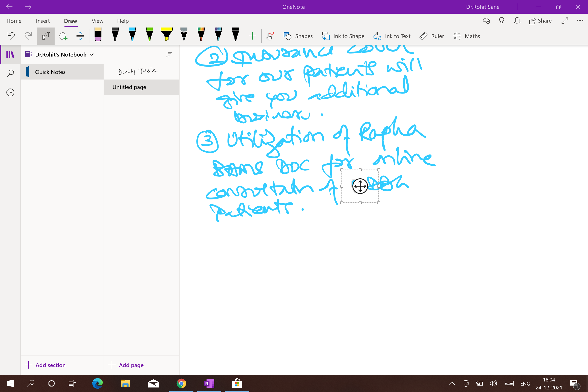This screenshot has height=392, width=588.
Task: Open the more options ellipsis menu
Action: (580, 21)
